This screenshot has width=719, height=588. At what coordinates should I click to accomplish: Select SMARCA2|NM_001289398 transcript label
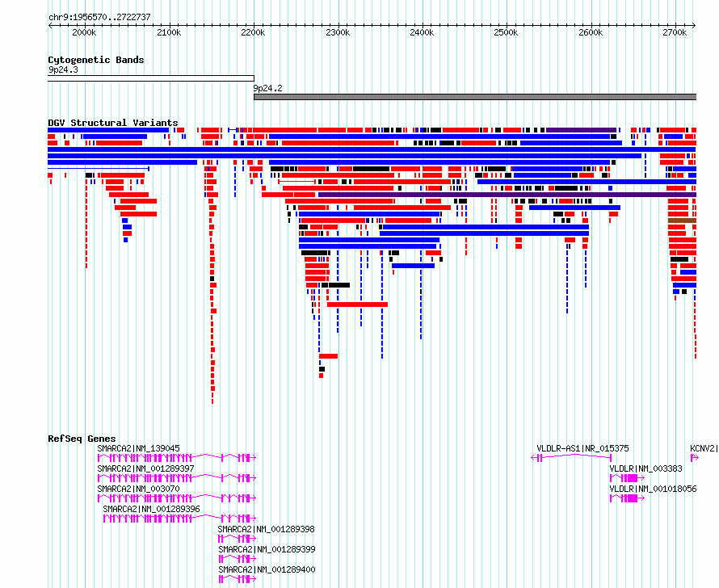click(x=267, y=529)
